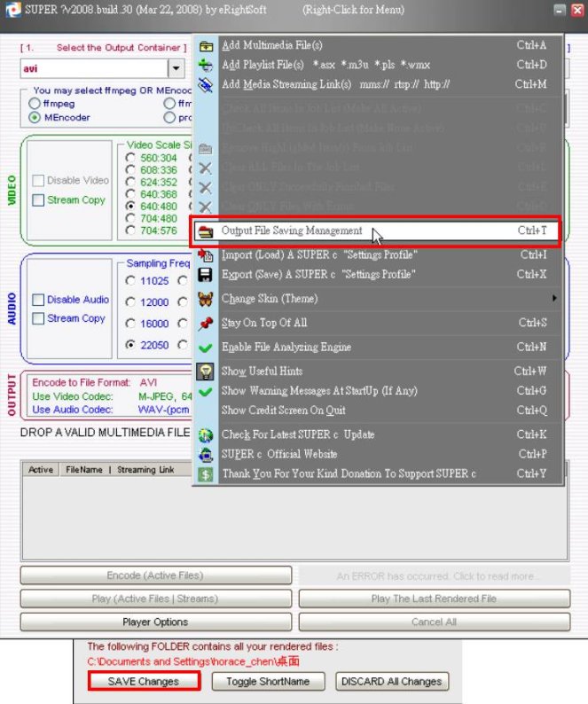Click the Toggle ShortName button
Screen dimensions: 588x704
[x=268, y=681]
